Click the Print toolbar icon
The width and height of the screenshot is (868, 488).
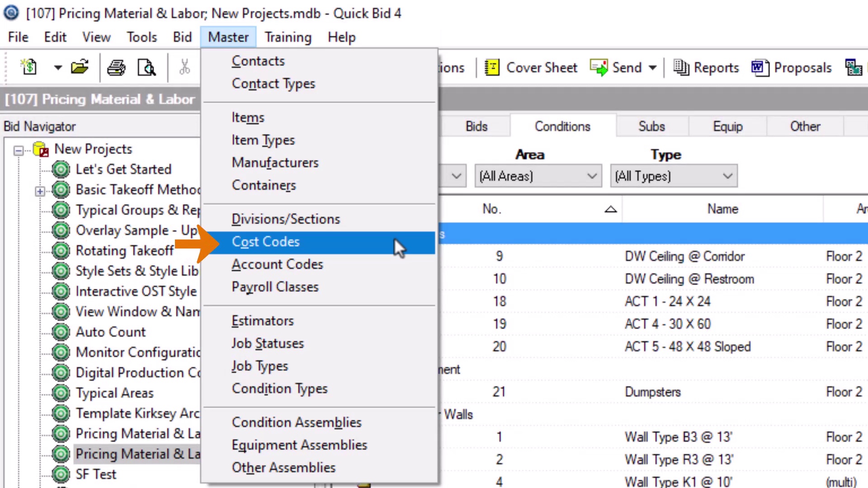(x=116, y=67)
